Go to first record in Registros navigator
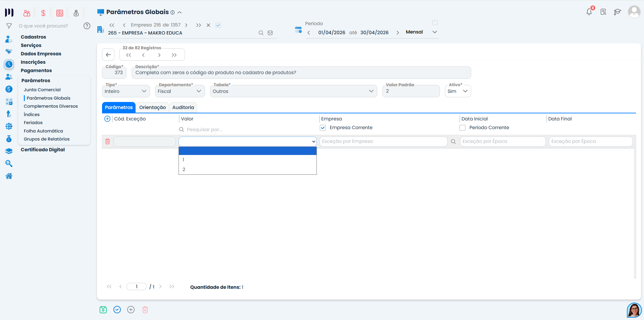Screen dimensions: 644x320 pyautogui.click(x=129, y=55)
